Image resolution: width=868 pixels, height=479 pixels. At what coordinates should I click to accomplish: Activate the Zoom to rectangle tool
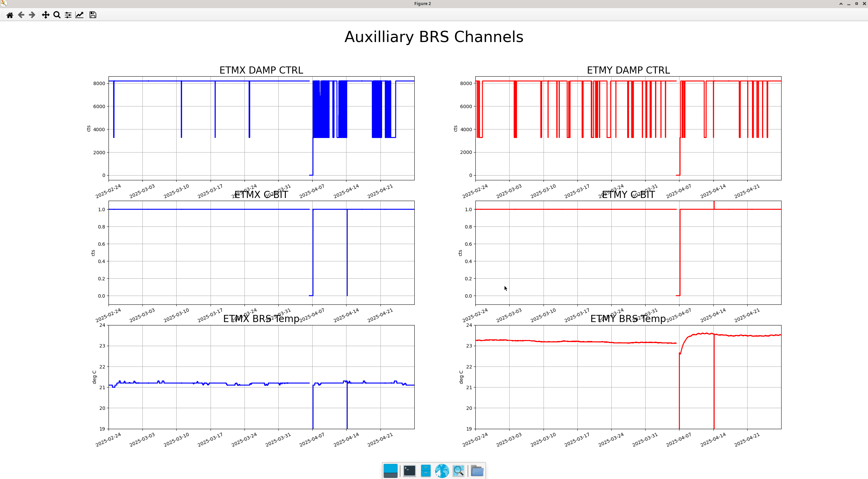(x=57, y=15)
